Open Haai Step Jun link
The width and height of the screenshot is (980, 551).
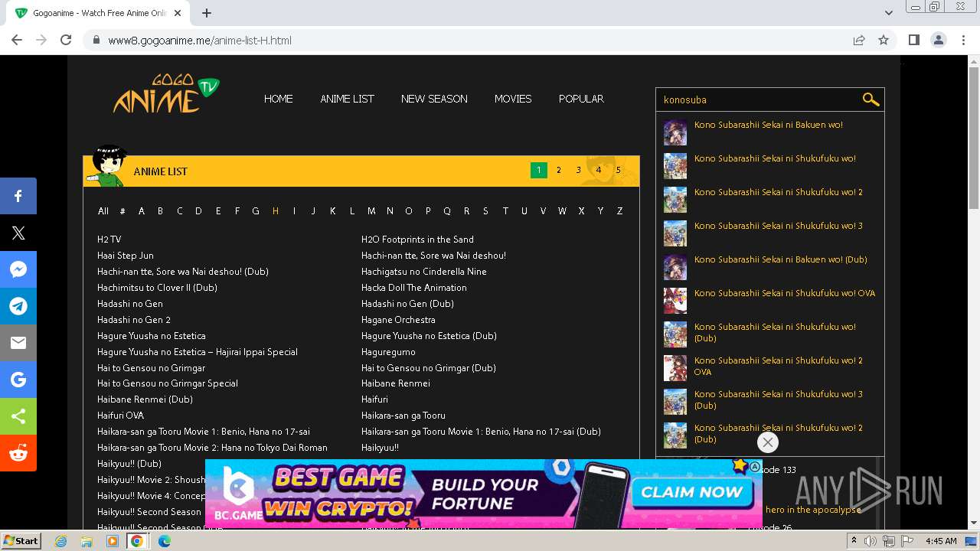click(126, 256)
